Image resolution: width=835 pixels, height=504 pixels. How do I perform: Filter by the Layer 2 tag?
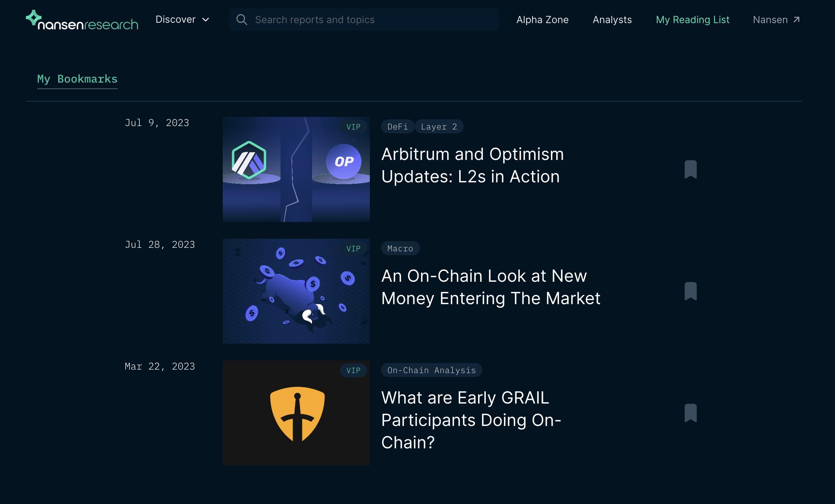(439, 127)
